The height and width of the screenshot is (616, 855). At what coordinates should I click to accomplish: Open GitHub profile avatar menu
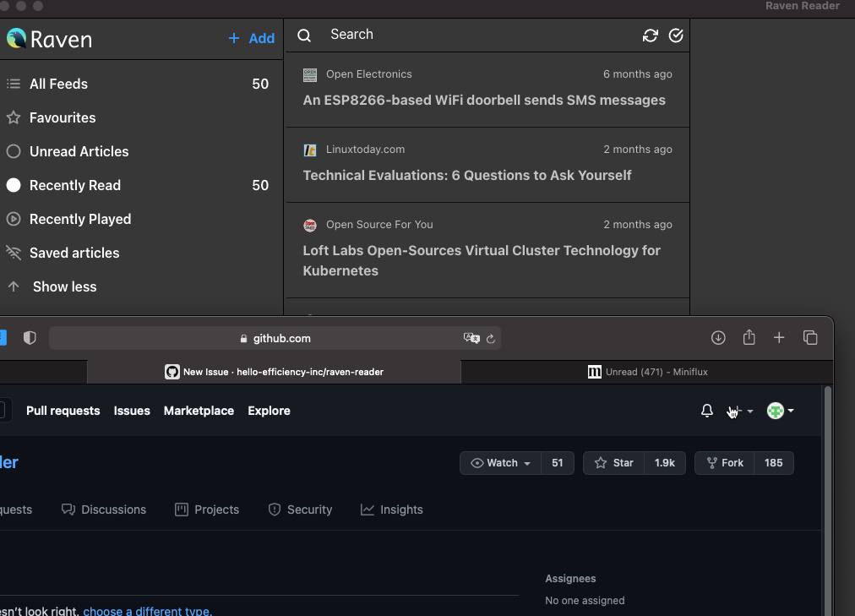click(781, 411)
